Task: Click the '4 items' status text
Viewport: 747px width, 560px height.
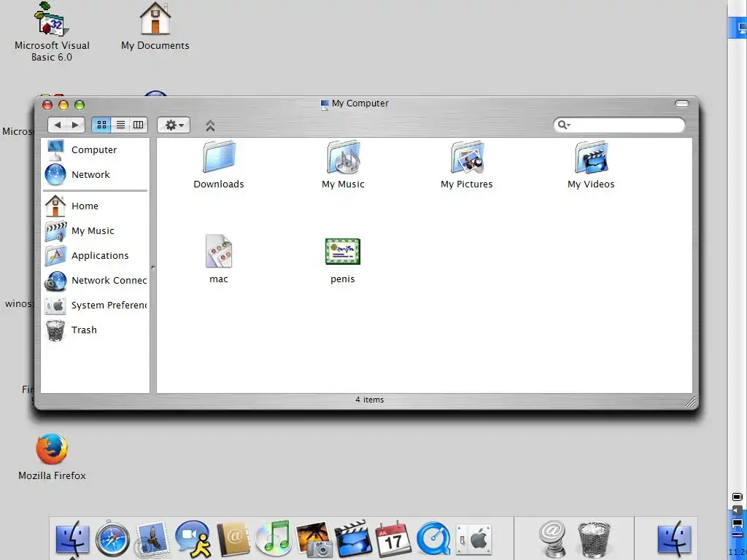Action: coord(370,400)
